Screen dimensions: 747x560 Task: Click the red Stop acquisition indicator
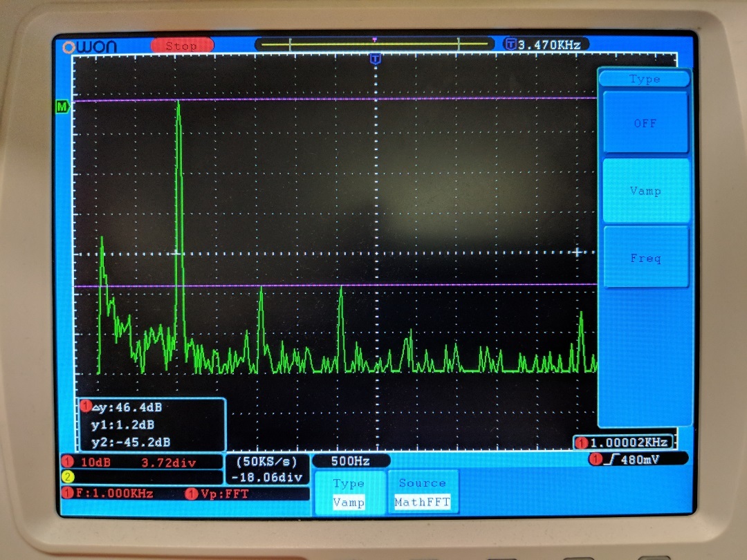pyautogui.click(x=181, y=45)
